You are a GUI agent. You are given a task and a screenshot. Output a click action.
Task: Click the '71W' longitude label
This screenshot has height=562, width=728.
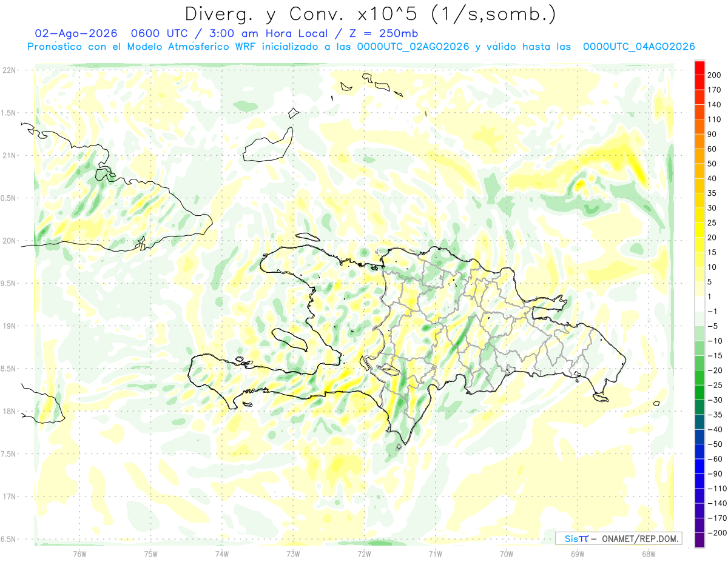click(435, 554)
